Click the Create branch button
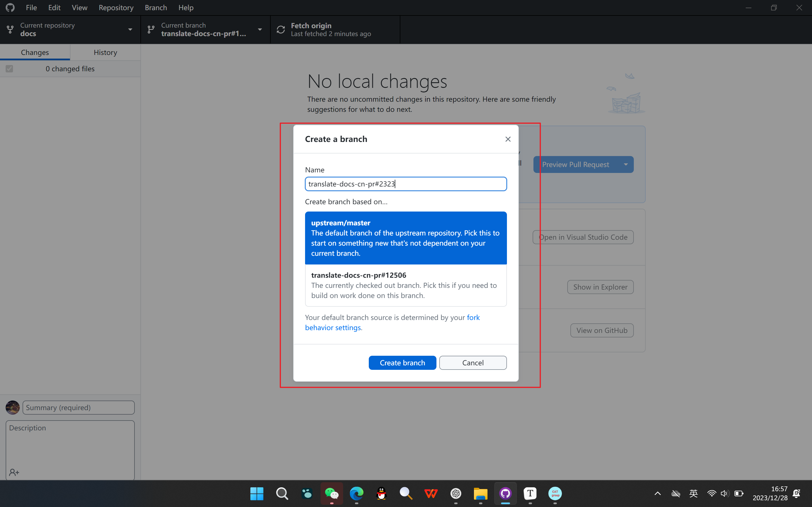 [x=402, y=363]
